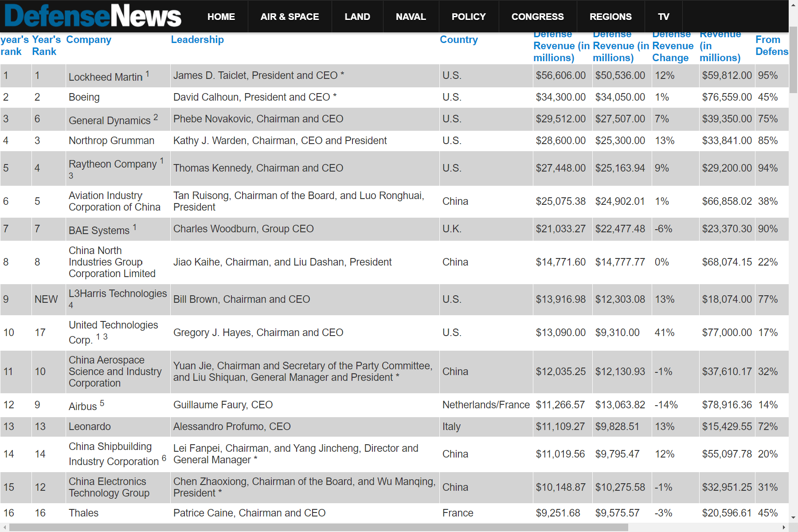
Task: Open the TV section
Action: point(664,16)
